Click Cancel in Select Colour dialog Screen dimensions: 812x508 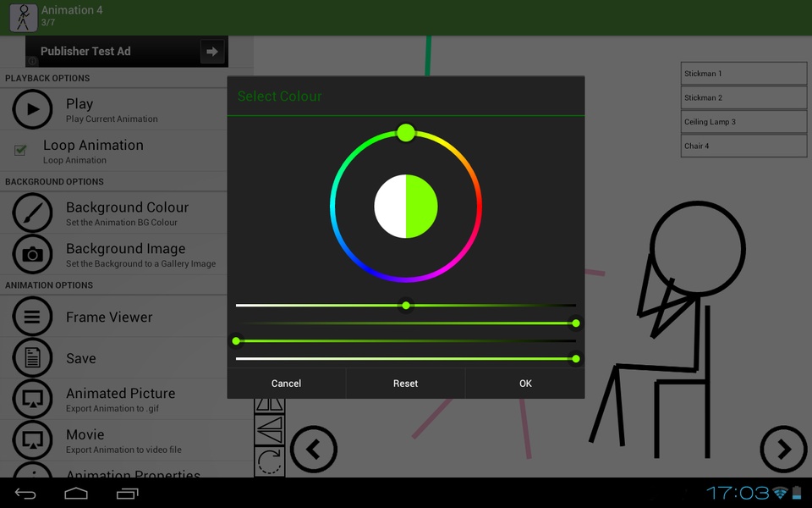(x=287, y=384)
